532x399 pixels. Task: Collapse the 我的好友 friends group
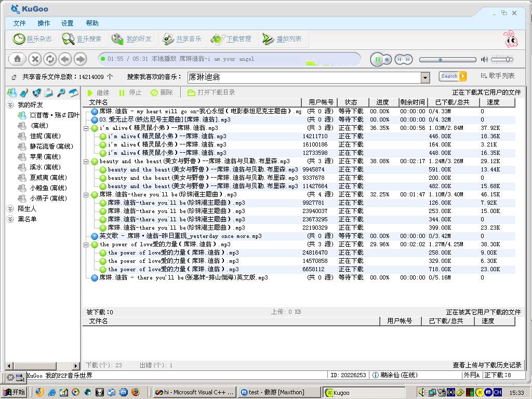point(10,105)
